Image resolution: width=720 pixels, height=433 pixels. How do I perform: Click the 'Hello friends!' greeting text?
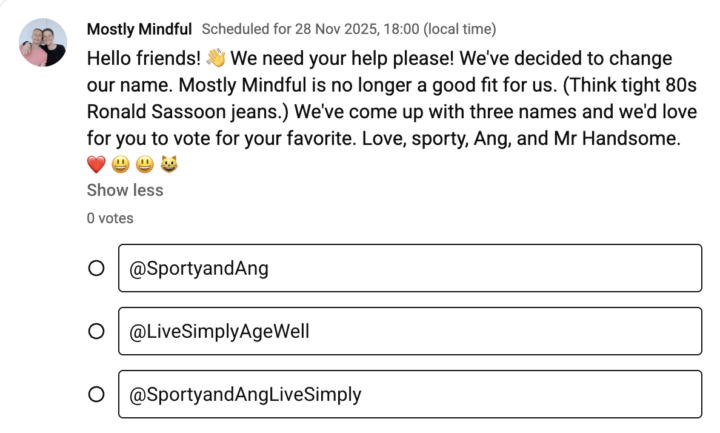point(144,58)
